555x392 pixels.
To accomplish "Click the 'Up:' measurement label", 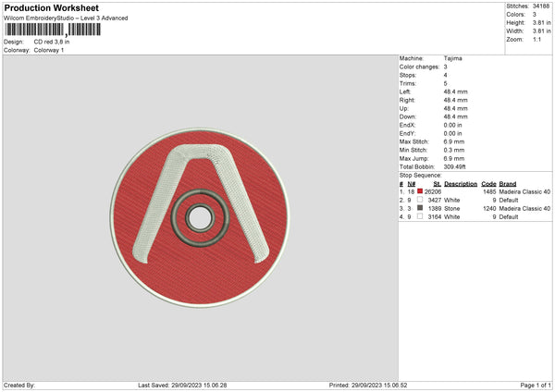I will (x=404, y=108).
